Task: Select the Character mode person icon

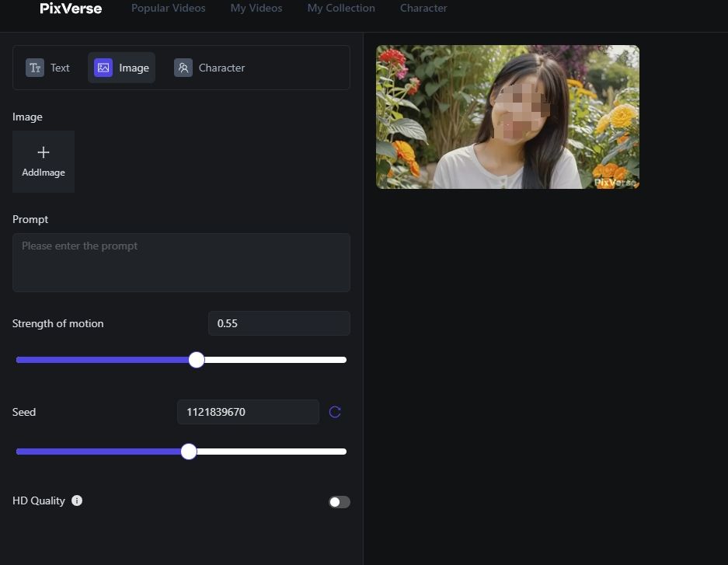Action: coord(183,68)
